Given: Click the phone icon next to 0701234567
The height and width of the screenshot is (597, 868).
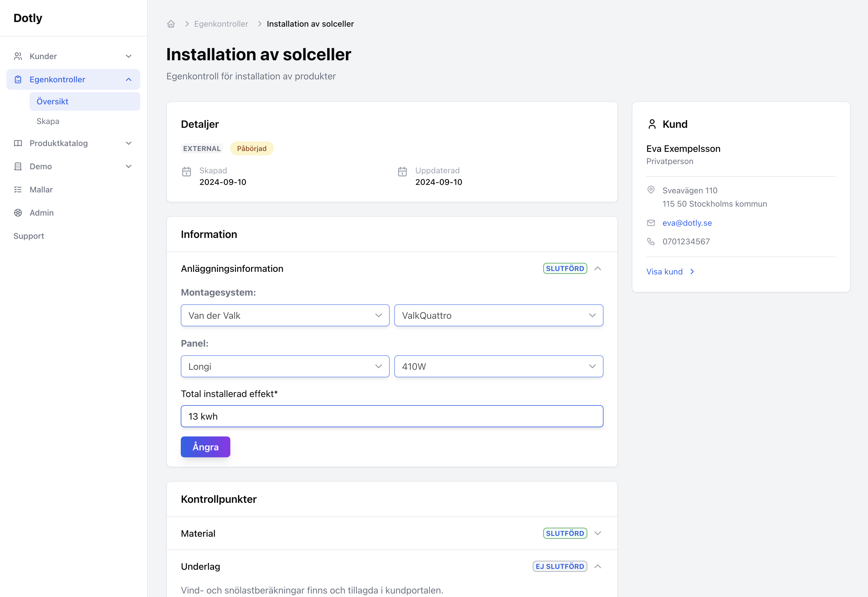Looking at the screenshot, I should point(651,241).
